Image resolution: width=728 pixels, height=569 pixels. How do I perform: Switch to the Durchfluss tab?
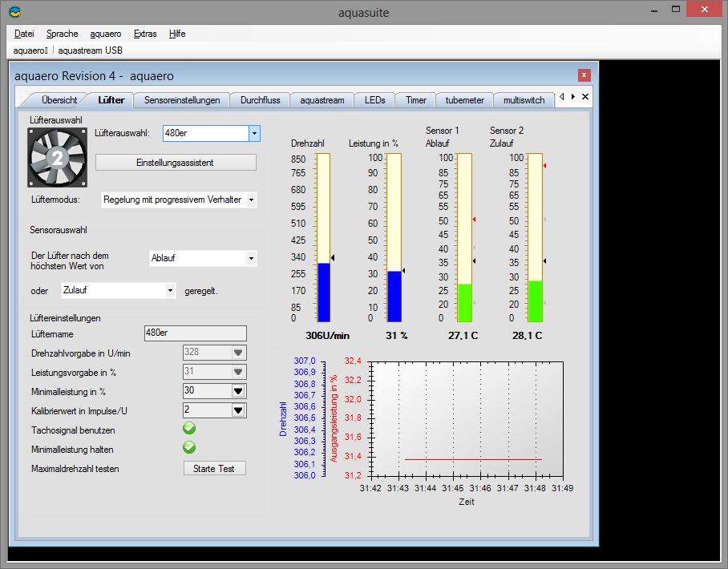tap(260, 100)
